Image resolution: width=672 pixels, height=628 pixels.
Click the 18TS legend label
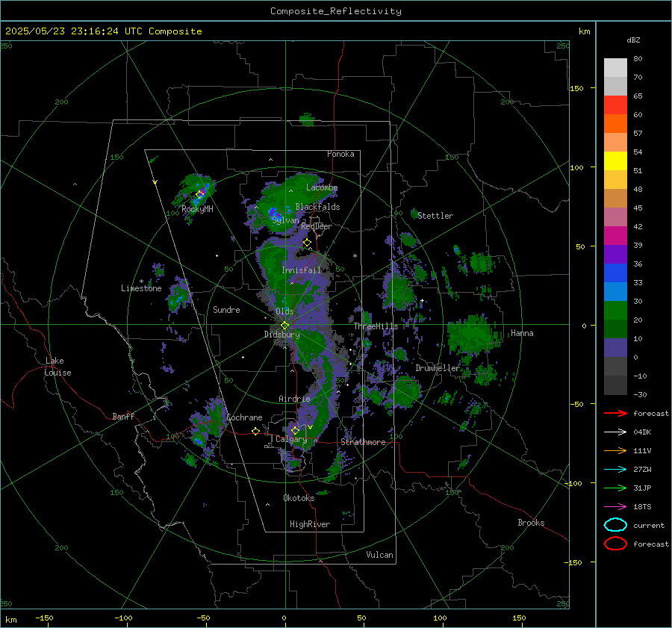pos(642,507)
